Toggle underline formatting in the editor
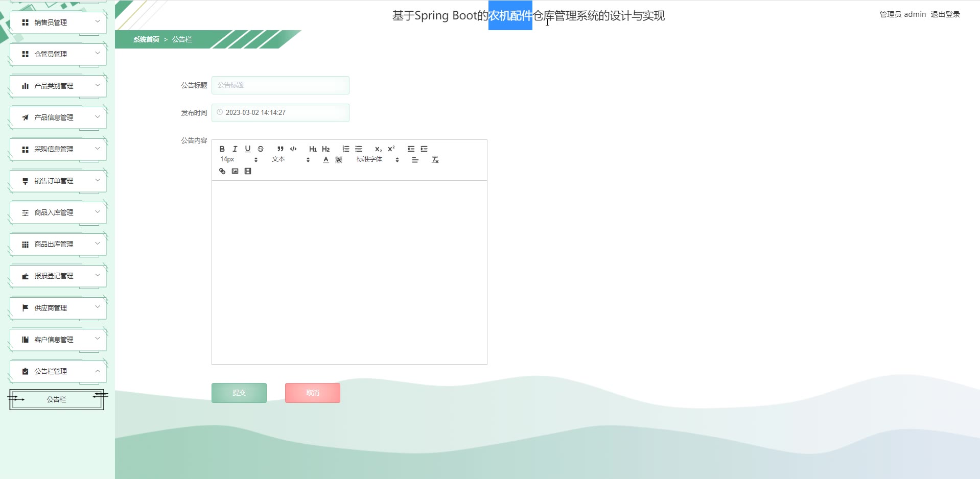Screen dimensions: 980x479 (248, 149)
